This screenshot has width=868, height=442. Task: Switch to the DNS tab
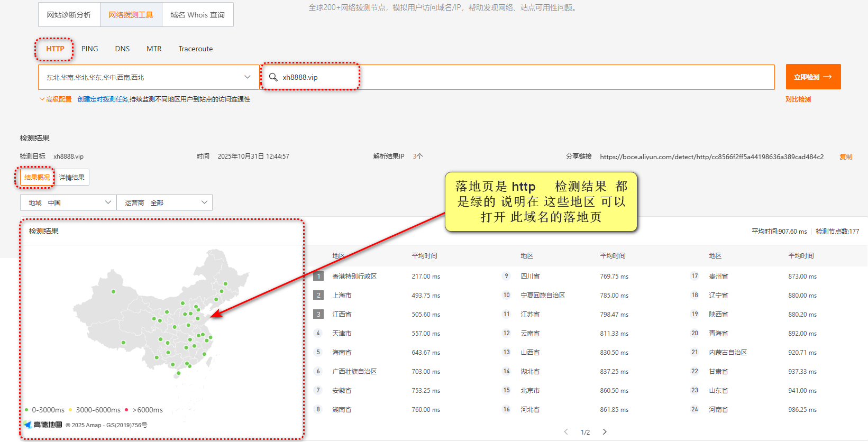coord(122,49)
